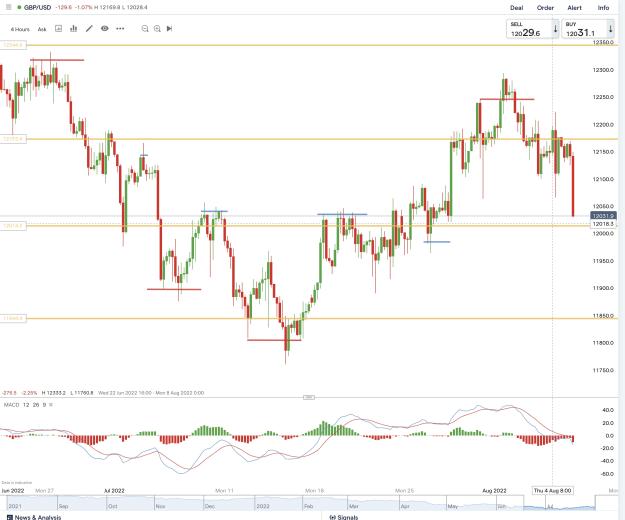Open the hamburger menu beside GBP/USD
Screen dimensions: 625x520
tap(8, 7)
